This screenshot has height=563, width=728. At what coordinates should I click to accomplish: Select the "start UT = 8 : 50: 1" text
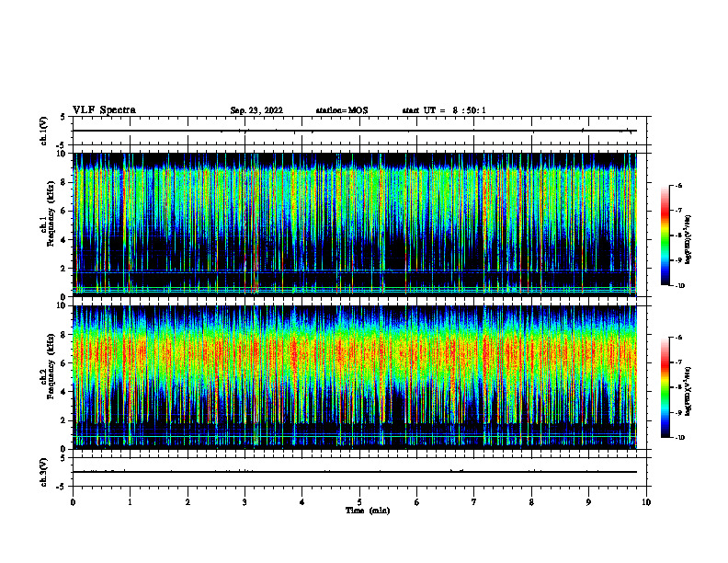click(x=444, y=110)
